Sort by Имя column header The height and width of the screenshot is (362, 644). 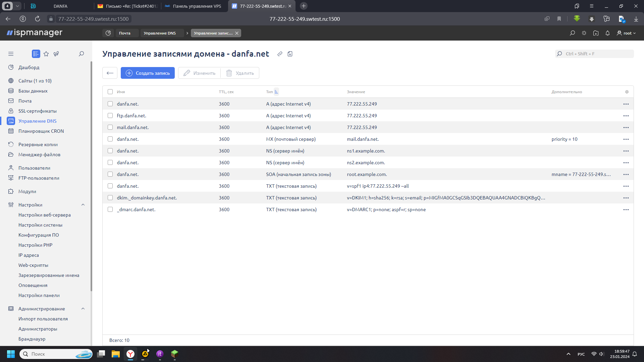[121, 92]
